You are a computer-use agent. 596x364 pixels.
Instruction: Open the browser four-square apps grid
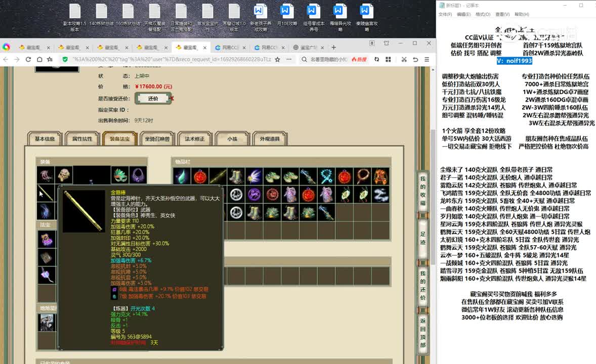[388, 59]
